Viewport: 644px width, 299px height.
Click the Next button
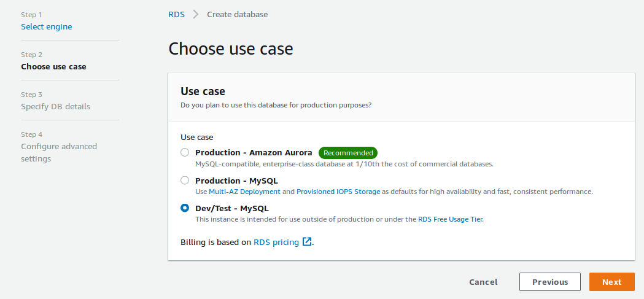tap(612, 282)
